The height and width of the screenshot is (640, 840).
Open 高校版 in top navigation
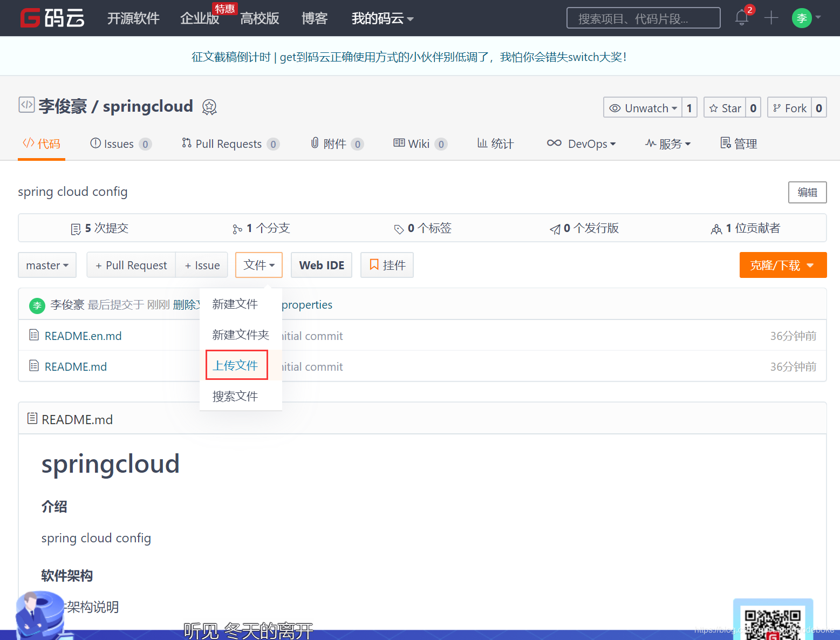pyautogui.click(x=259, y=18)
